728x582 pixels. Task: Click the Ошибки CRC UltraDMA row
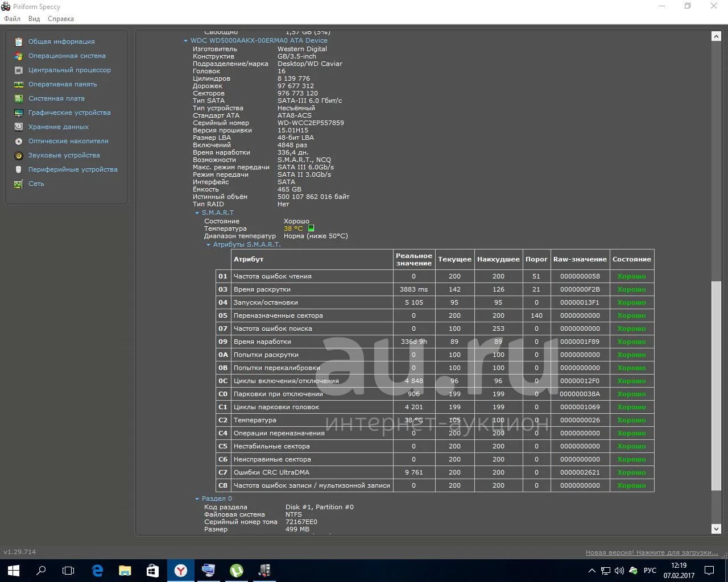tap(435, 472)
